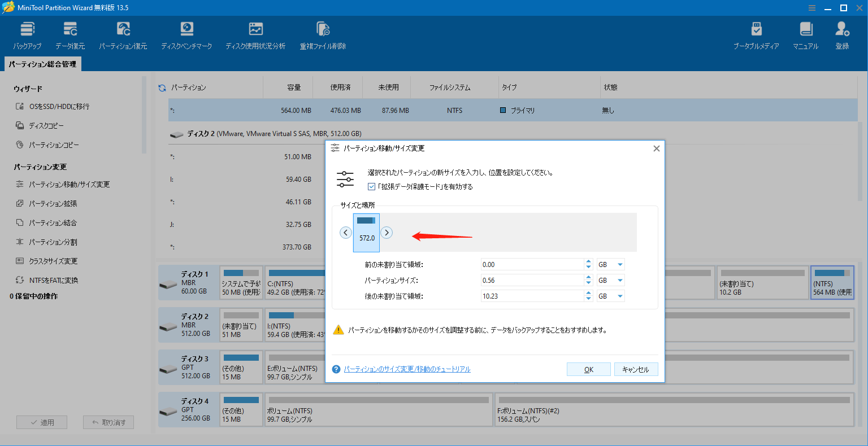Open the マニュアル
This screenshot has width=868, height=446.
point(805,34)
